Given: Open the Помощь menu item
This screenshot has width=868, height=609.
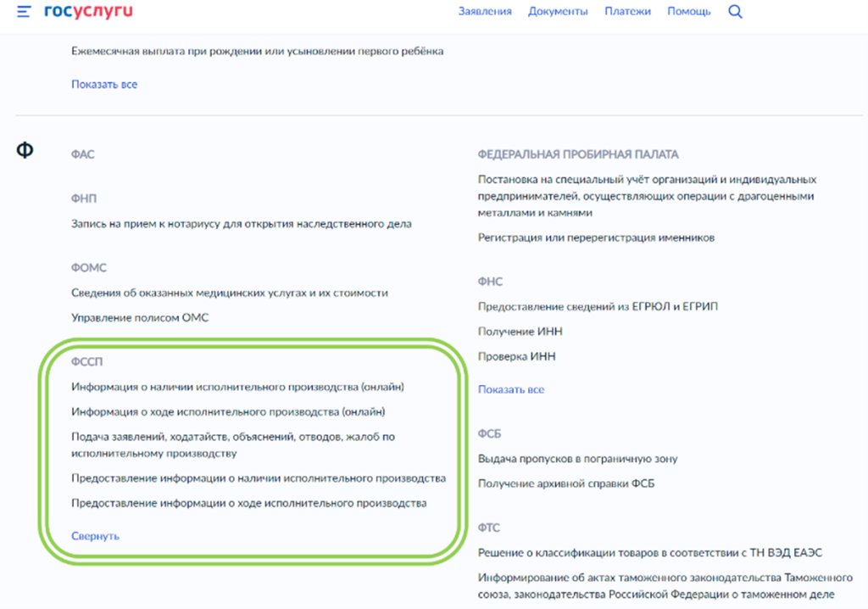Looking at the screenshot, I should 689,11.
